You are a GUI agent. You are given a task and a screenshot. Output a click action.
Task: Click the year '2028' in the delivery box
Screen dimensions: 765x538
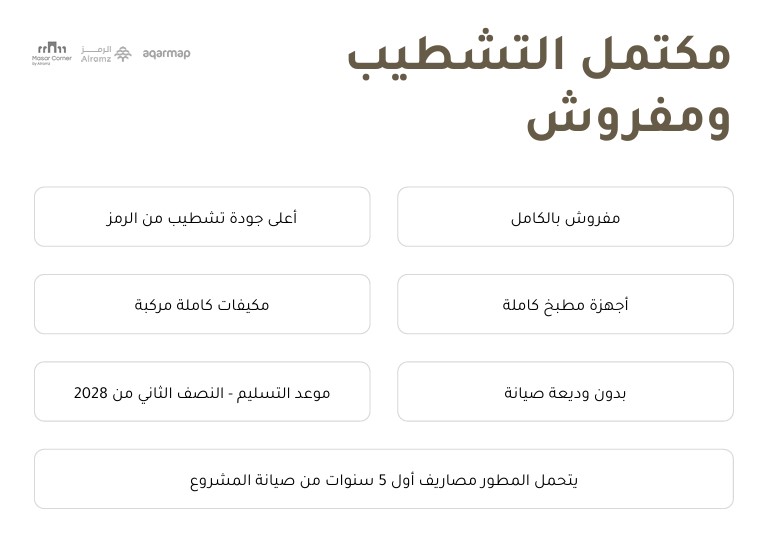(90, 393)
